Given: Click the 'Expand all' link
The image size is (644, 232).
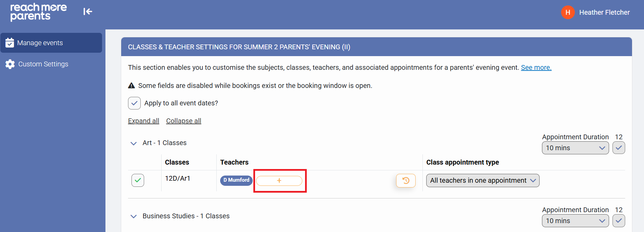Looking at the screenshot, I should [143, 121].
